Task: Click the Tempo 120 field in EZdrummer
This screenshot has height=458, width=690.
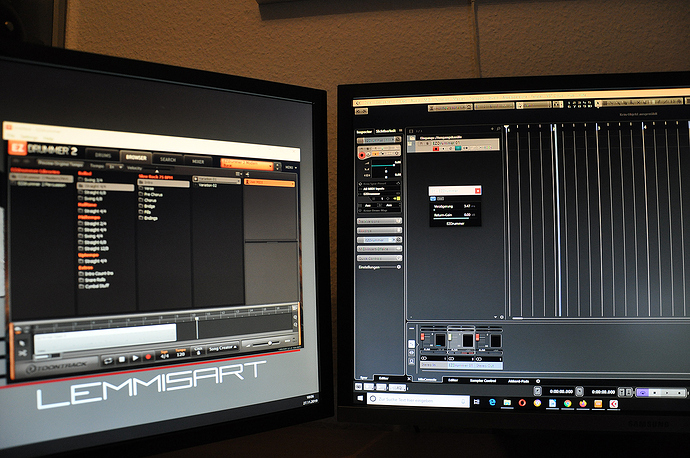Action: [x=180, y=352]
